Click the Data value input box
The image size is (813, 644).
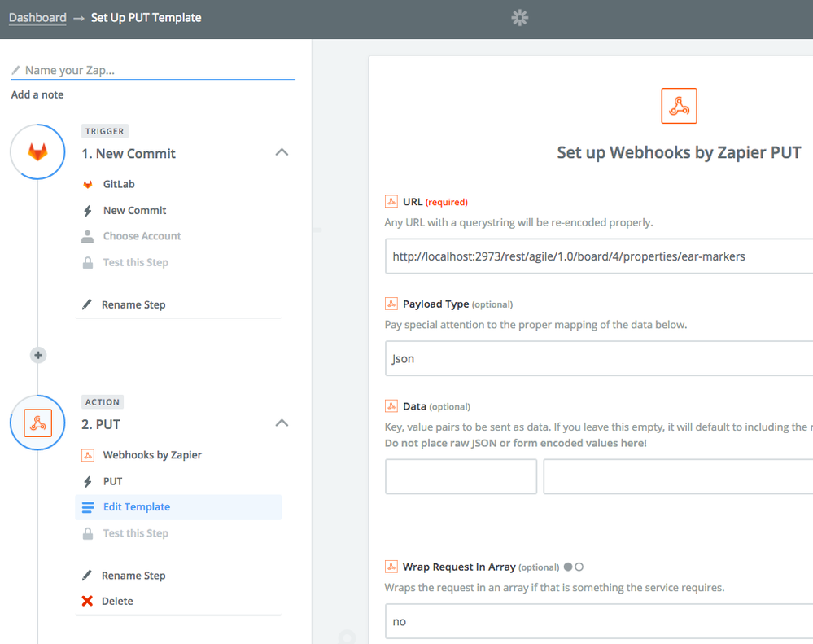coord(678,476)
